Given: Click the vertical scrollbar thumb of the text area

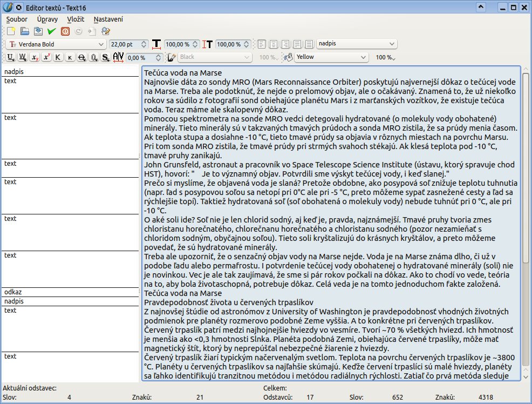Looking at the screenshot, I should pyautogui.click(x=526, y=168).
